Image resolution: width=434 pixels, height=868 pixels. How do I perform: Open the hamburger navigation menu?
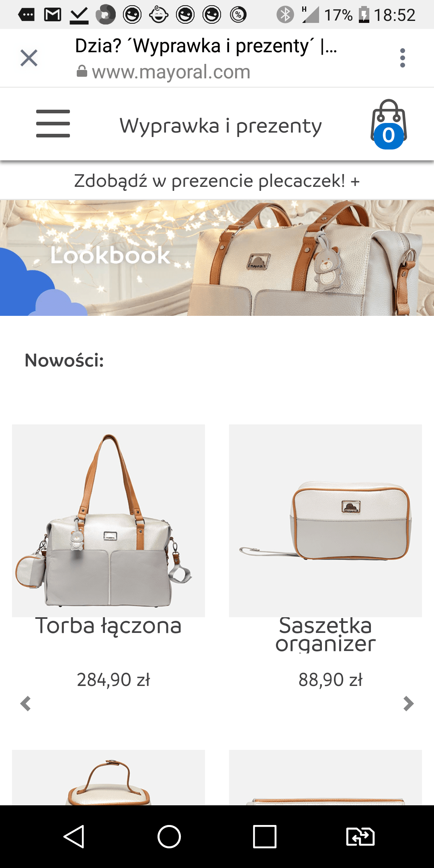point(53,123)
